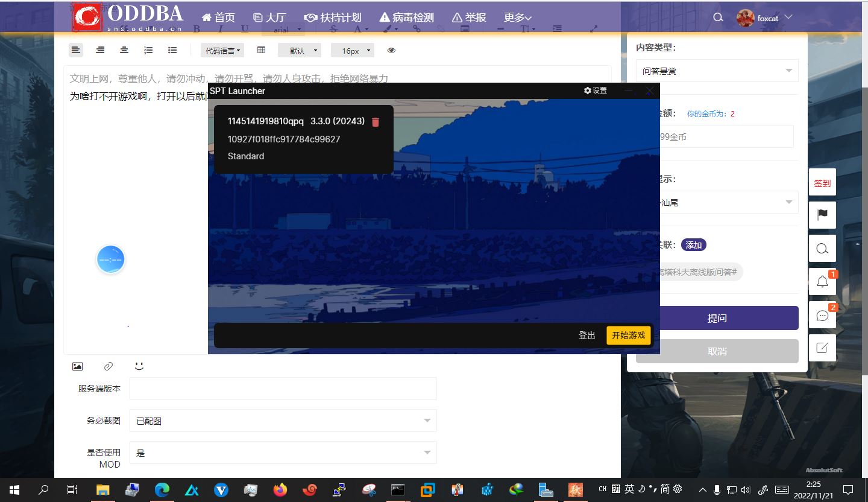The image size is (868, 502).
Task: Open the emoji picker in the editor
Action: [139, 365]
